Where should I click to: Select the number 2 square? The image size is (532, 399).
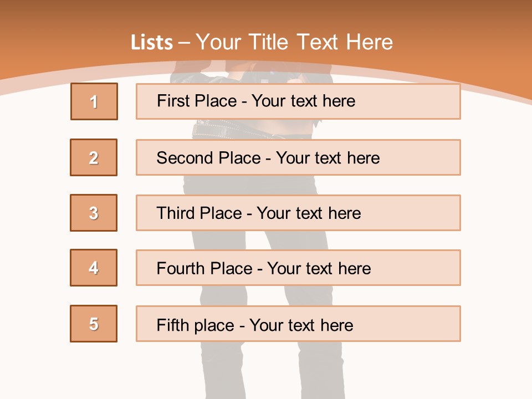point(94,157)
